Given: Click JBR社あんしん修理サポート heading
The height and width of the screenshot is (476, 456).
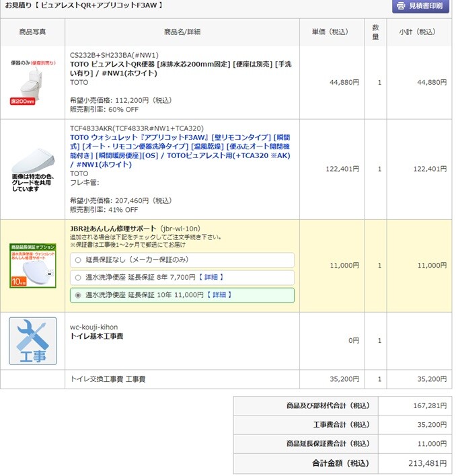Looking at the screenshot, I should [113, 229].
